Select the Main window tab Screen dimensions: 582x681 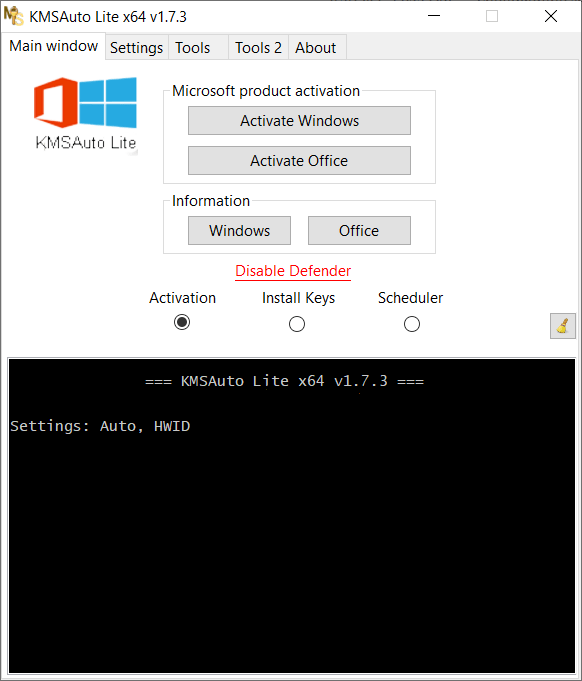(53, 46)
